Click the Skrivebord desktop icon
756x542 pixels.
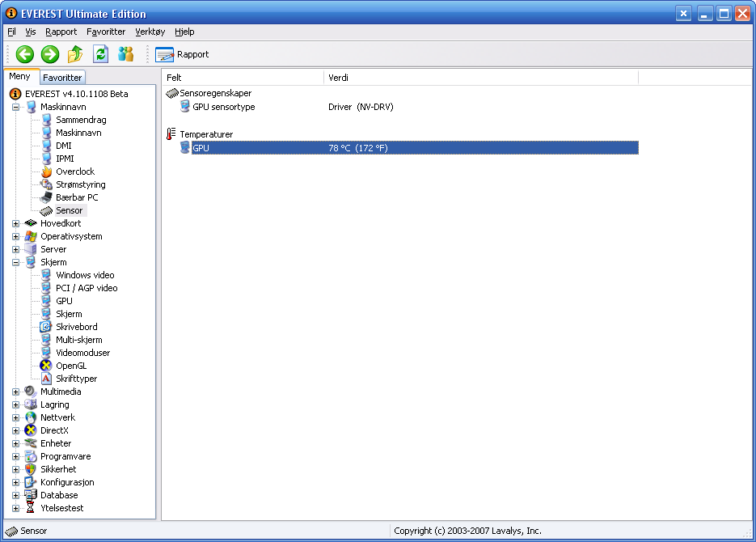coord(46,327)
